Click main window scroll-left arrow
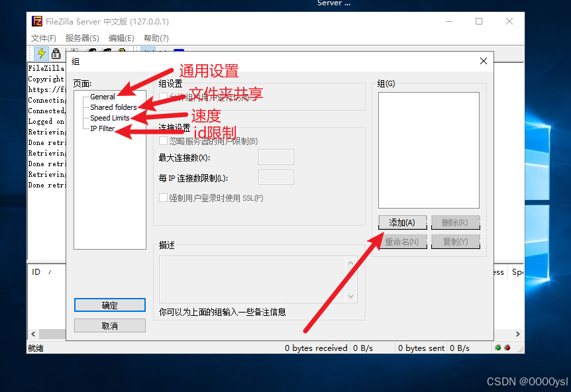This screenshot has width=571, height=392. click(x=33, y=334)
